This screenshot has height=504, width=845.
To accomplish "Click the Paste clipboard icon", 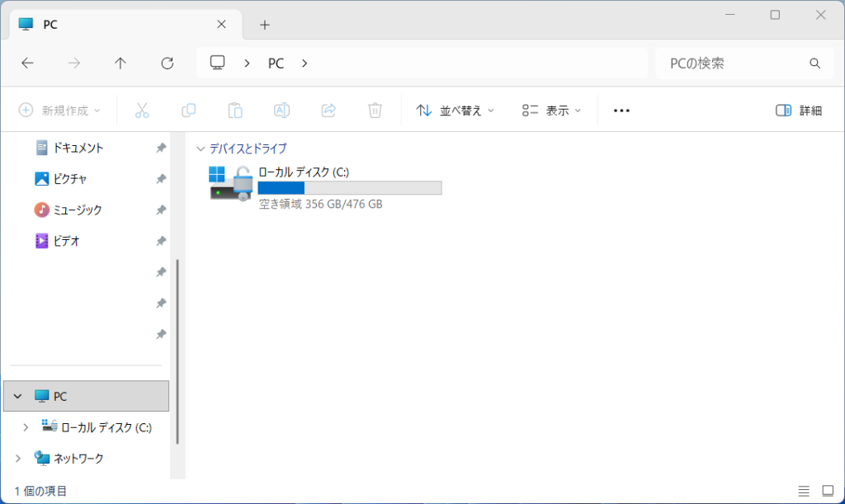I will coord(235,110).
